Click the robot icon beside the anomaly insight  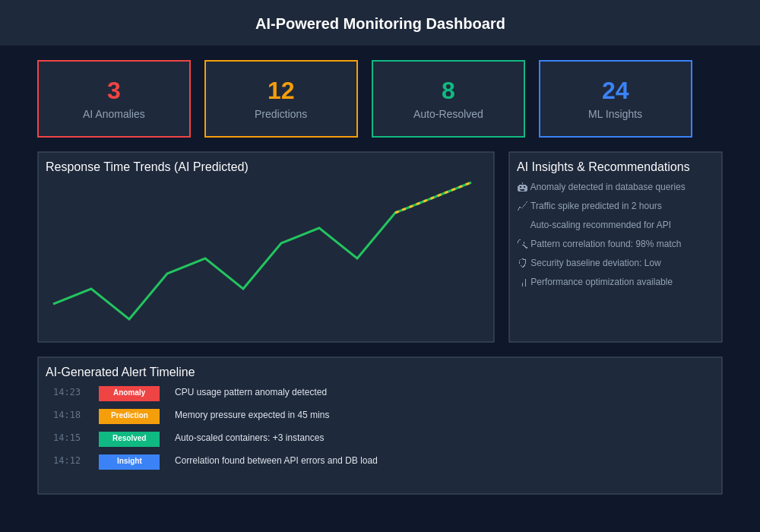pyautogui.click(x=522, y=187)
